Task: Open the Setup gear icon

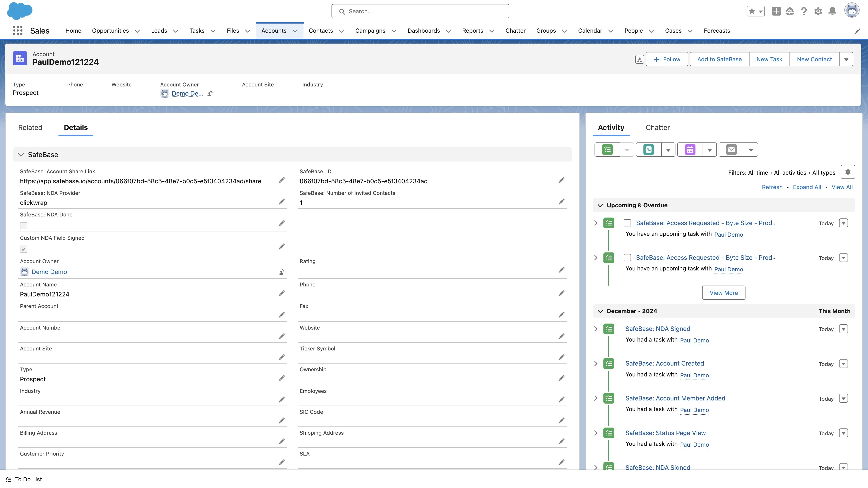Action: coord(818,12)
